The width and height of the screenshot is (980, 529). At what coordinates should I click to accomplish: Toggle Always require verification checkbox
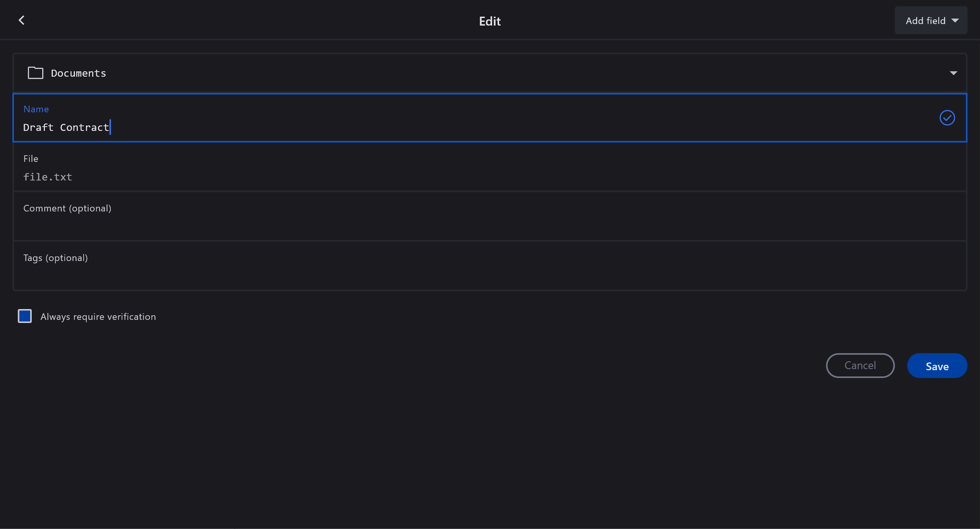tap(25, 316)
